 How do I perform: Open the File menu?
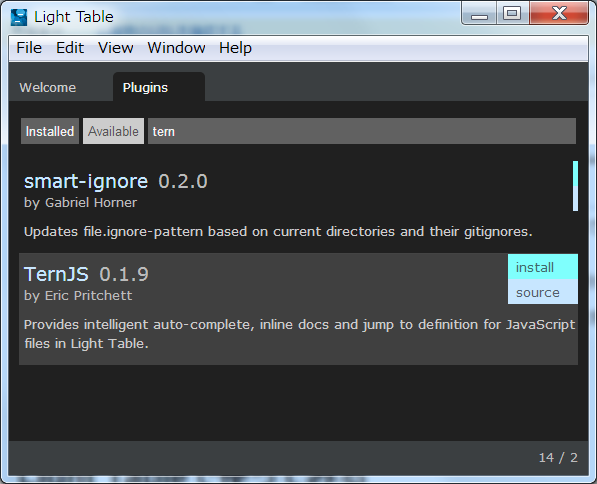point(29,48)
